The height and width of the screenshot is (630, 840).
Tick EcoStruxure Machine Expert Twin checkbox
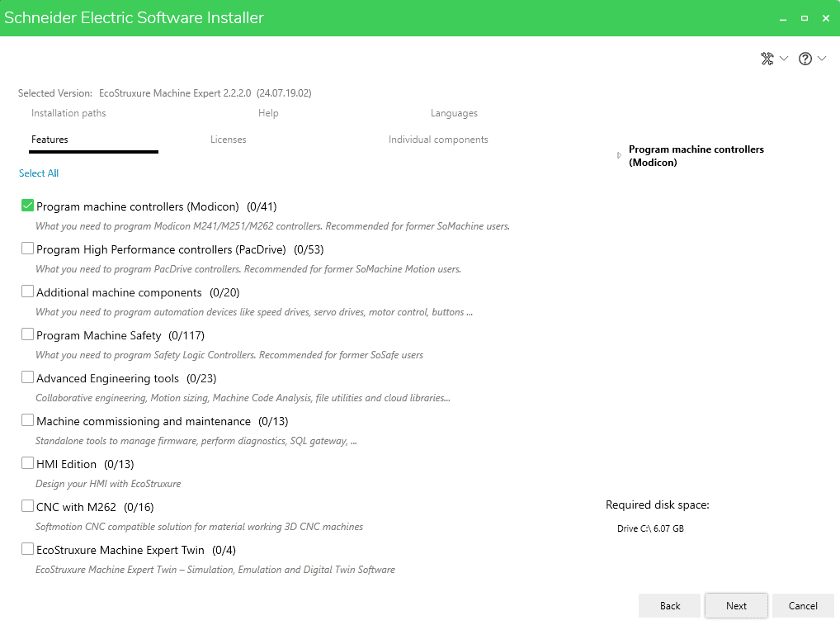pyautogui.click(x=27, y=548)
